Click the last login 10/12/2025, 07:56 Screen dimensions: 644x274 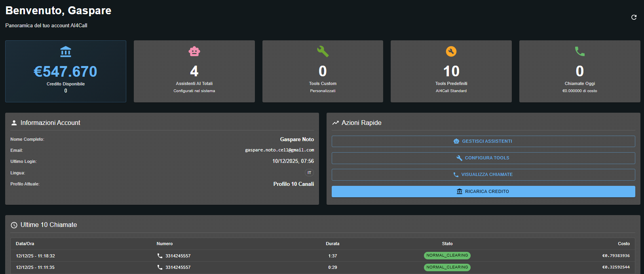293,161
